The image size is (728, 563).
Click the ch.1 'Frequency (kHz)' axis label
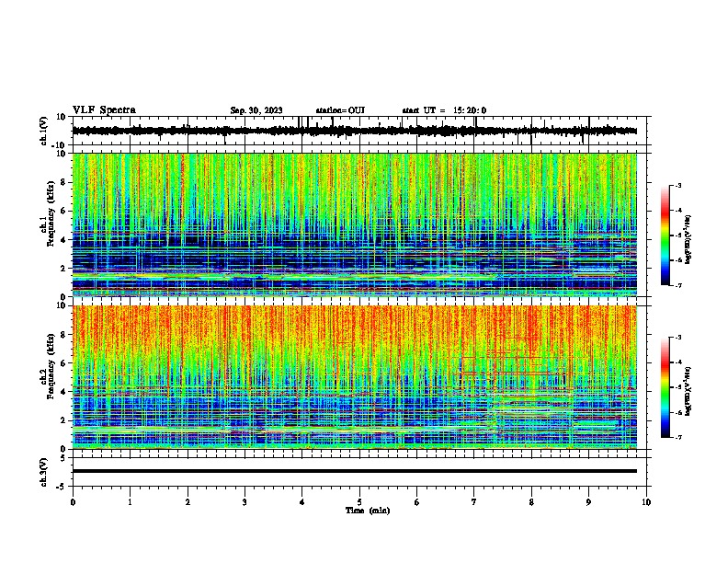[50, 213]
